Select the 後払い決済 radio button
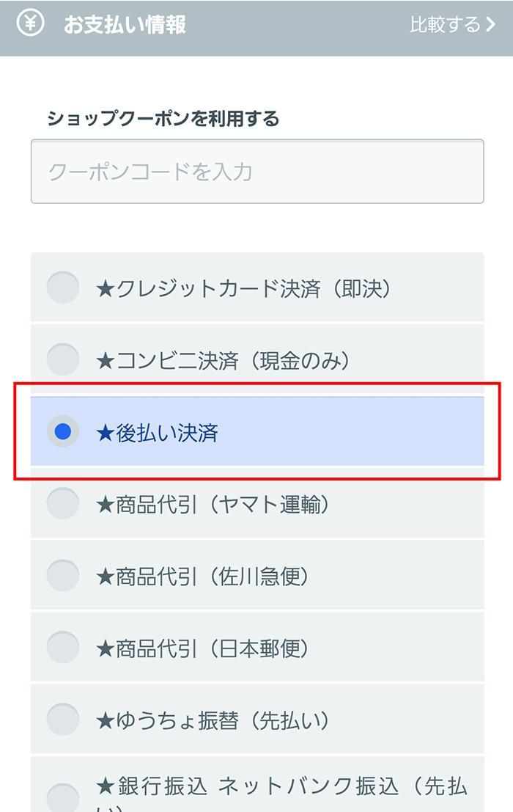This screenshot has height=812, width=513. [x=63, y=431]
